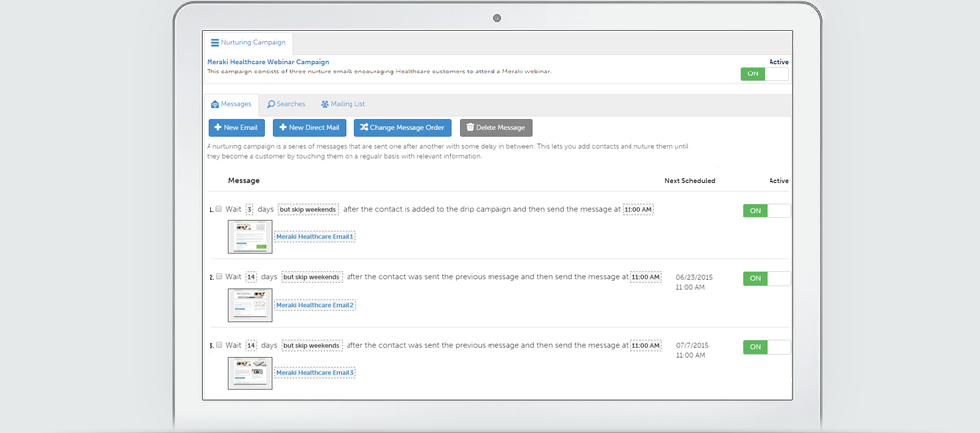Click the New Direct Mail button
Viewport: 980px width, 433px height.
[x=308, y=128]
